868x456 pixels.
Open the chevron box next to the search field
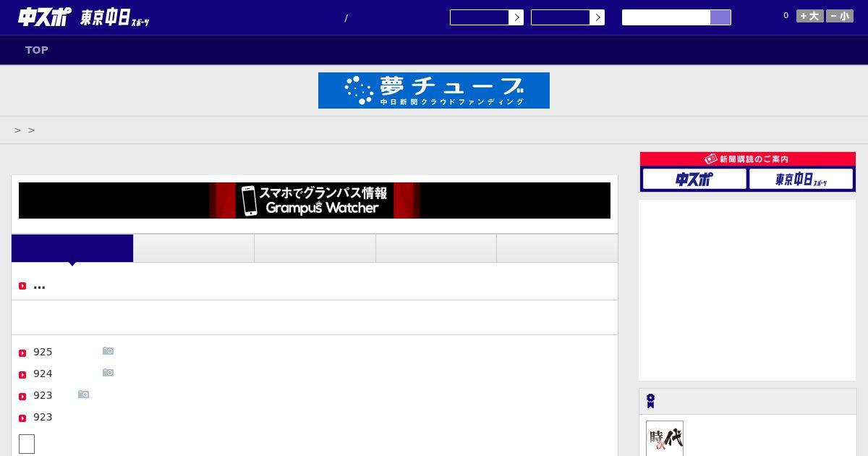568,17
